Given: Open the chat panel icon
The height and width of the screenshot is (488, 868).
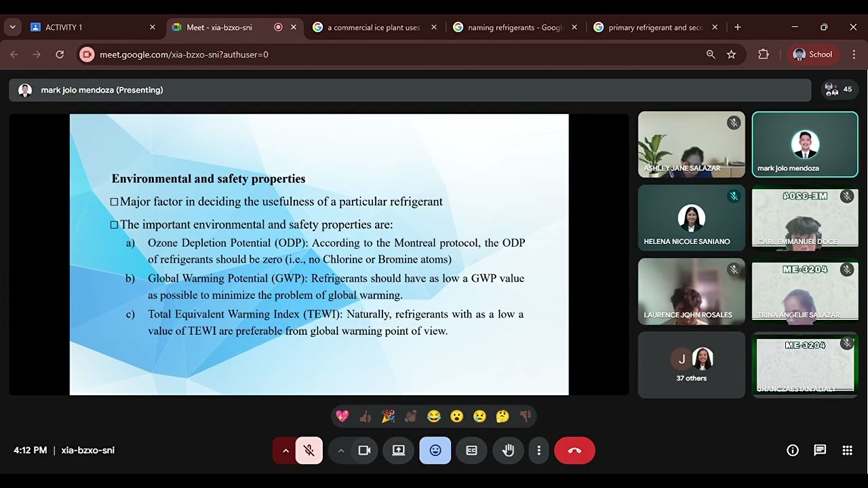Looking at the screenshot, I should click(x=820, y=450).
